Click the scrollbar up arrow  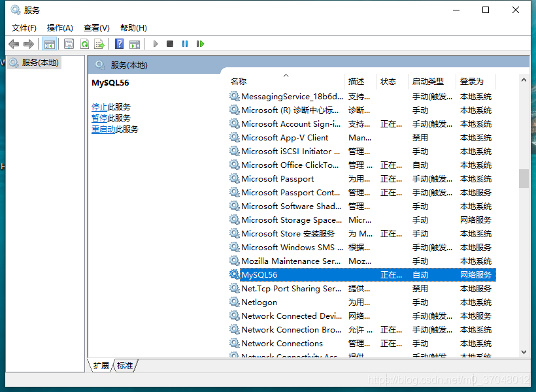tap(524, 80)
